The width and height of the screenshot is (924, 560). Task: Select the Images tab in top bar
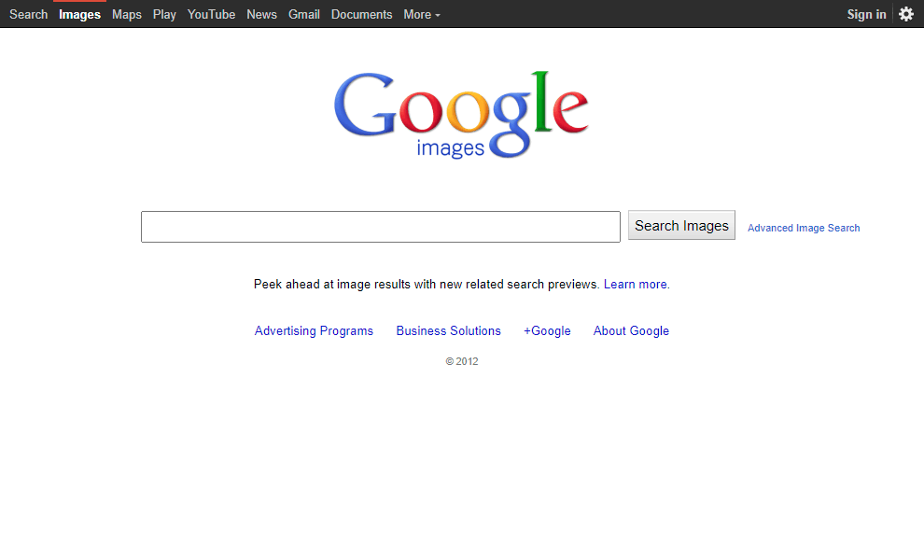pos(79,14)
